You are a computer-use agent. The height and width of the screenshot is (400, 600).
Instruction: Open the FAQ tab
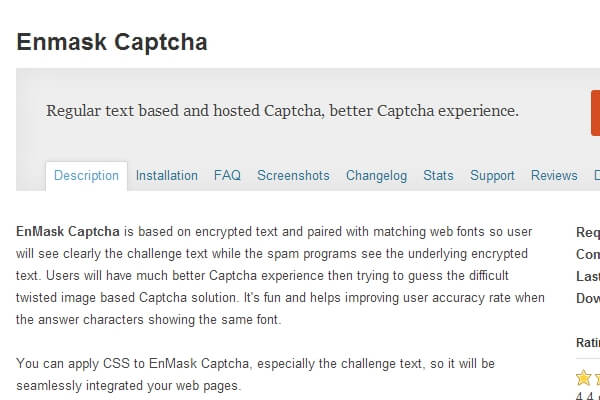point(227,175)
